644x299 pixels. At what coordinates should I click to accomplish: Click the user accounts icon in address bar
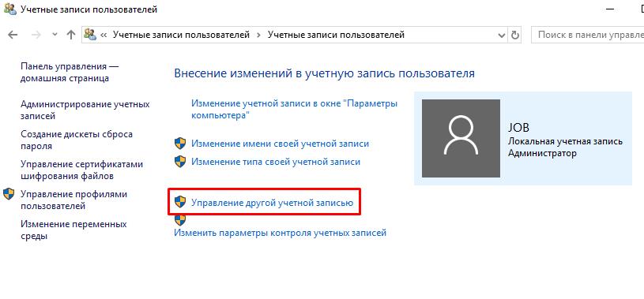click(x=90, y=35)
